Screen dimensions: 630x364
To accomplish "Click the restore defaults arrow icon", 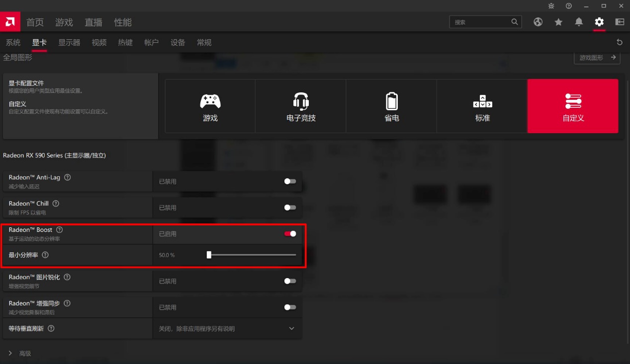I will (x=619, y=42).
